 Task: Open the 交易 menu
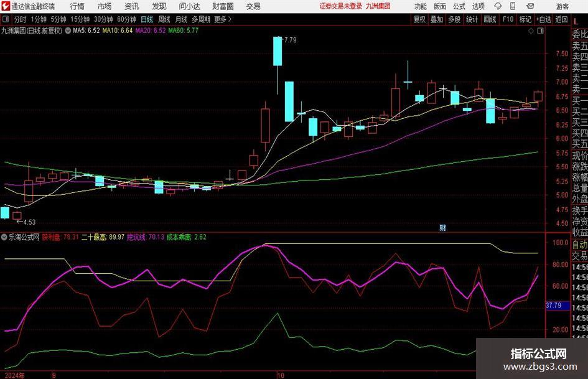(253, 6)
